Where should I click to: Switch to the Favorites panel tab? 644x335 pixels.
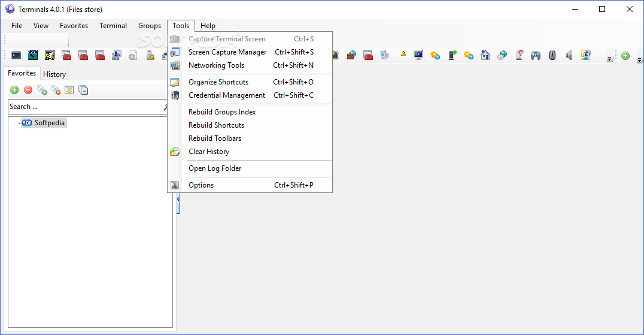coord(22,73)
